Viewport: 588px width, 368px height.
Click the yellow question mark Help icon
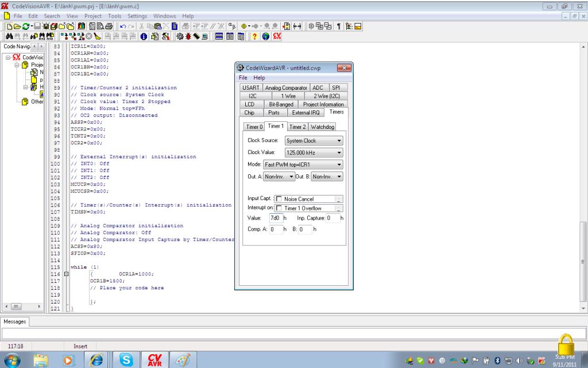tap(254, 36)
